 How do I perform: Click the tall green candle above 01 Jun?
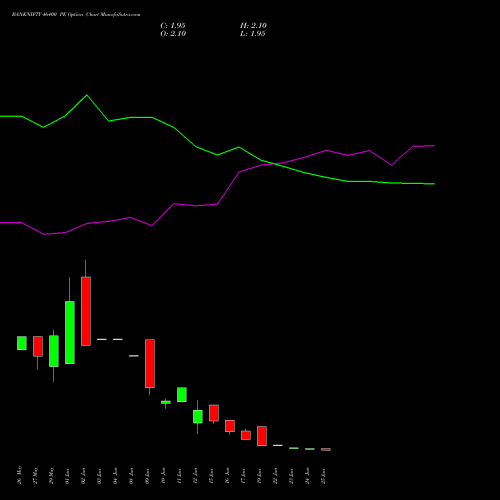click(x=70, y=332)
